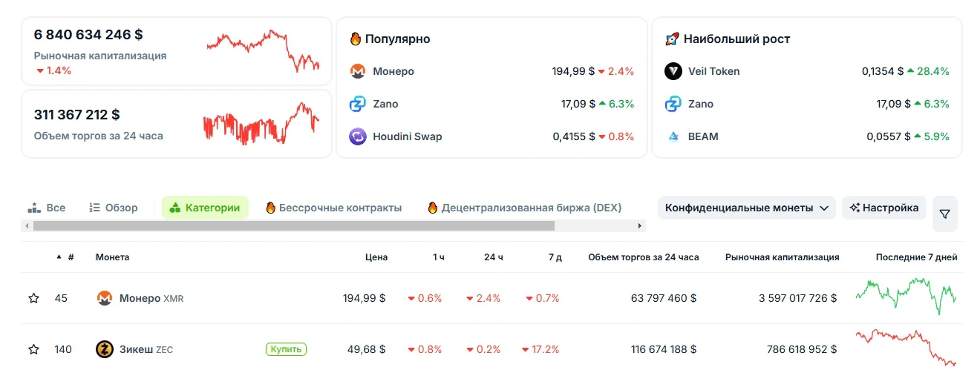
Task: Expand the Конфиденциальные монеты dropdown
Action: click(x=746, y=208)
